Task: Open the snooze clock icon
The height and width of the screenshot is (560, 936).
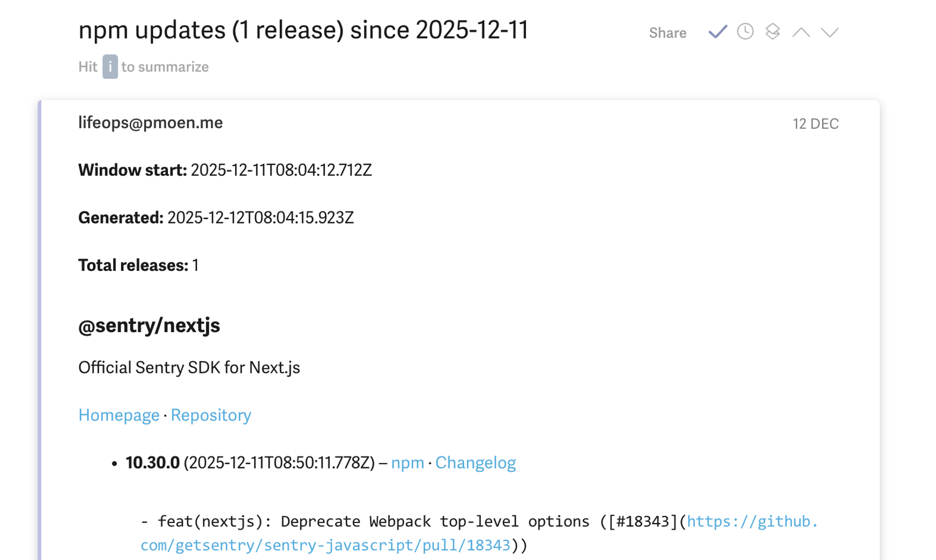Action: click(745, 31)
